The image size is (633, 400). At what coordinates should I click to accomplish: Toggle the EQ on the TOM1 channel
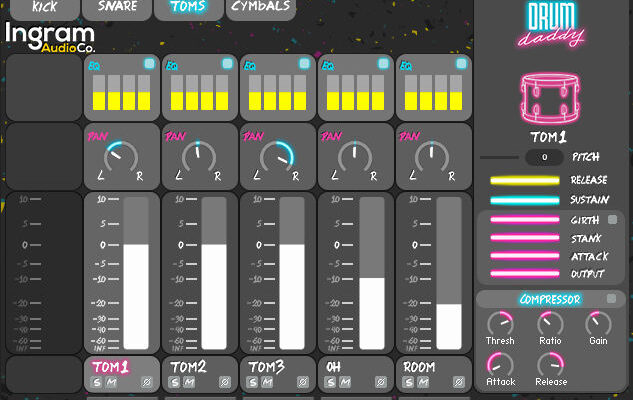(149, 64)
